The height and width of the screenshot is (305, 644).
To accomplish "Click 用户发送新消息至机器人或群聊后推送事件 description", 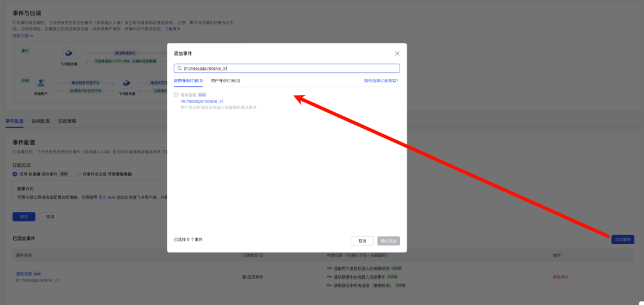I will point(218,107).
